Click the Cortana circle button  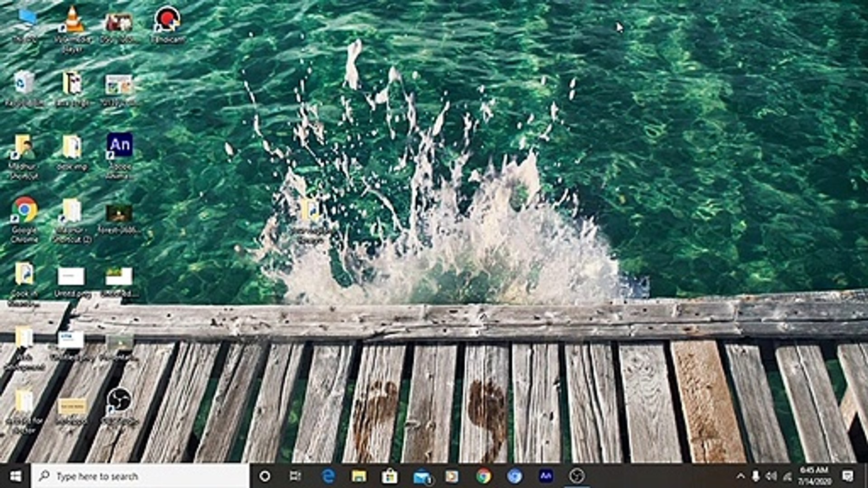pos(265,476)
